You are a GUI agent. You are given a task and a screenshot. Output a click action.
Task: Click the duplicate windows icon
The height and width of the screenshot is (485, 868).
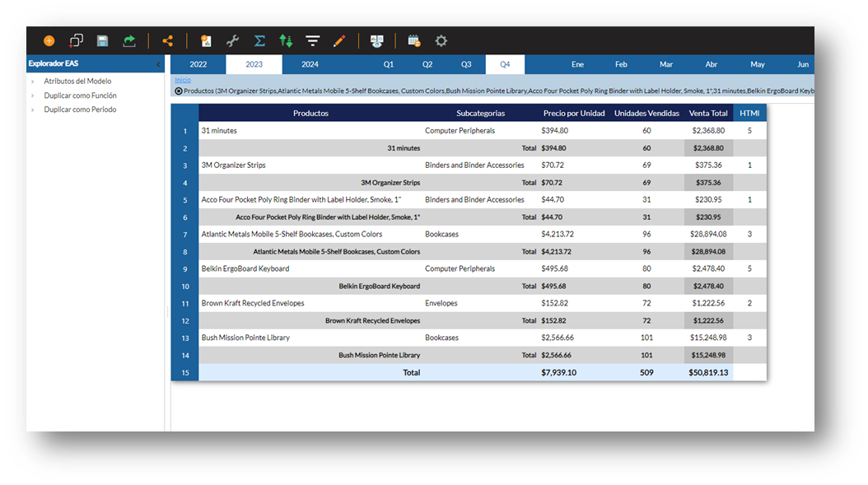(76, 40)
